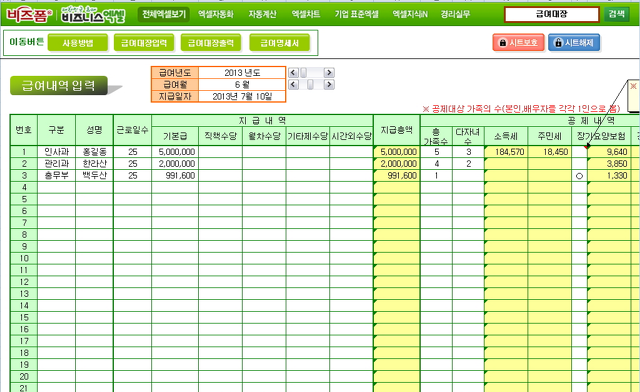640x392 pixels.
Task: Select the 소득세 cell 184,570
Action: (x=506, y=152)
